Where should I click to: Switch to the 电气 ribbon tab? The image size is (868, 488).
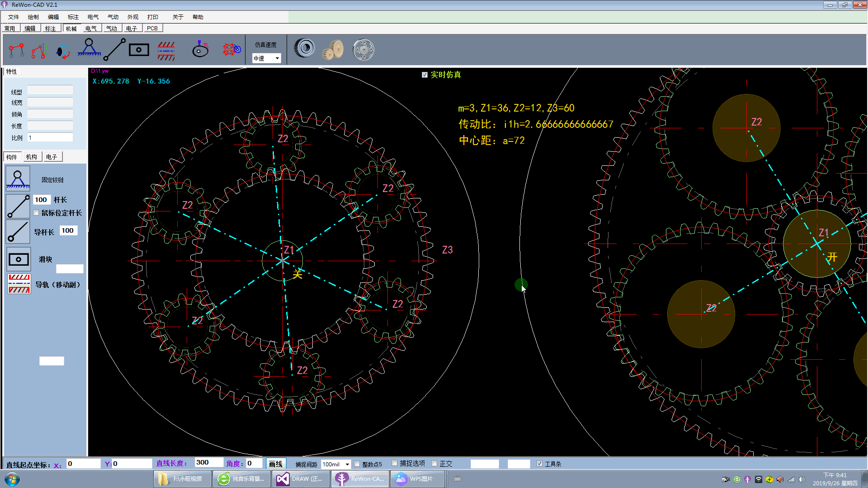(x=91, y=28)
